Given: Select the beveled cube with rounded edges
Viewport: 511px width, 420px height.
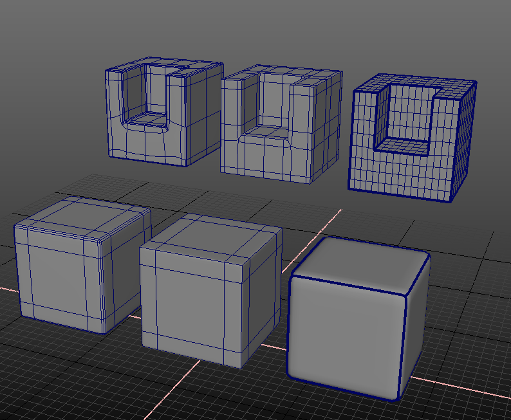Looking at the screenshot, I should point(82,265).
